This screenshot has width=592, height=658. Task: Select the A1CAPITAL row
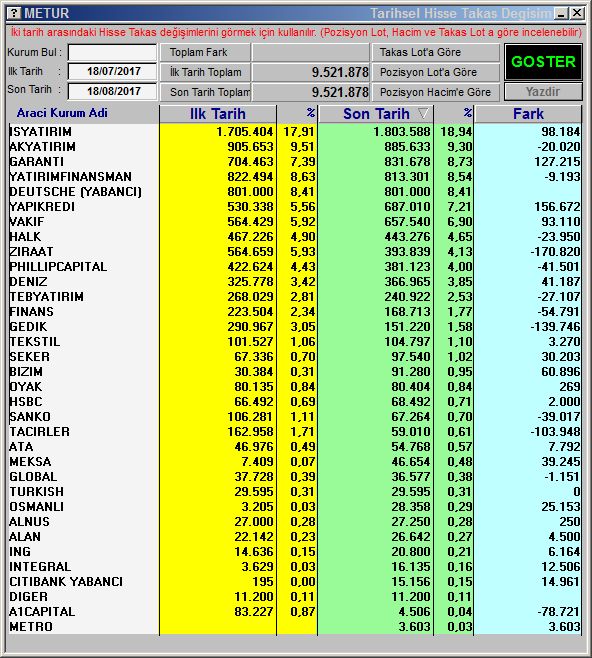point(295,612)
